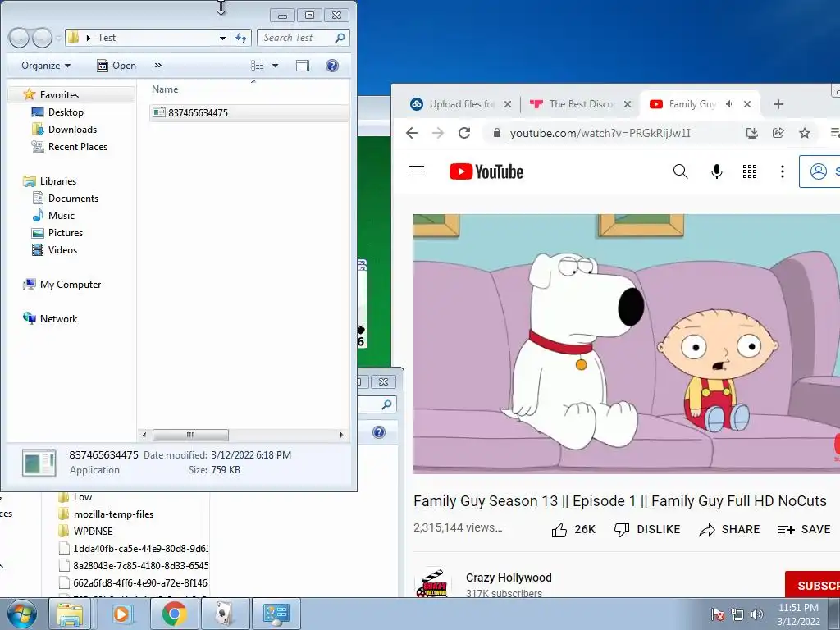
Task: Click the volume tray icon
Action: coord(757,614)
